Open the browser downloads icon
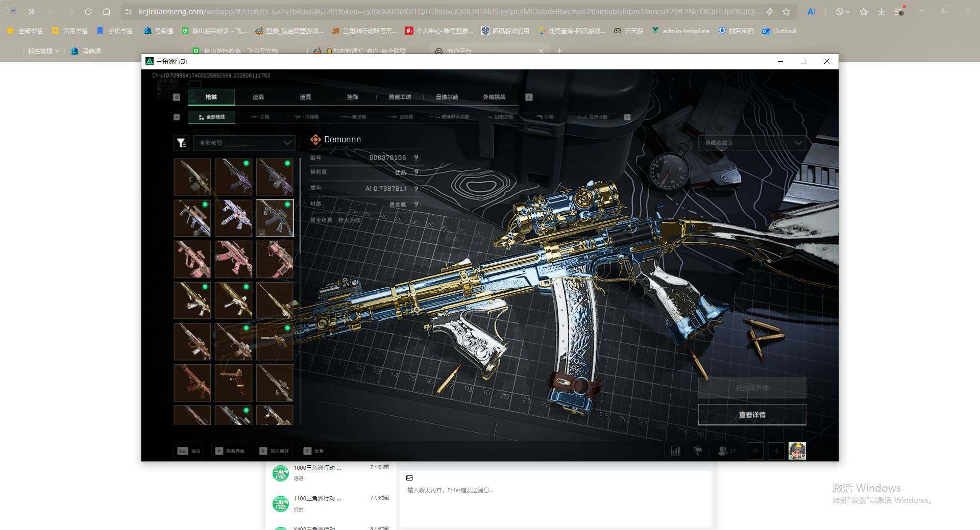 (881, 11)
